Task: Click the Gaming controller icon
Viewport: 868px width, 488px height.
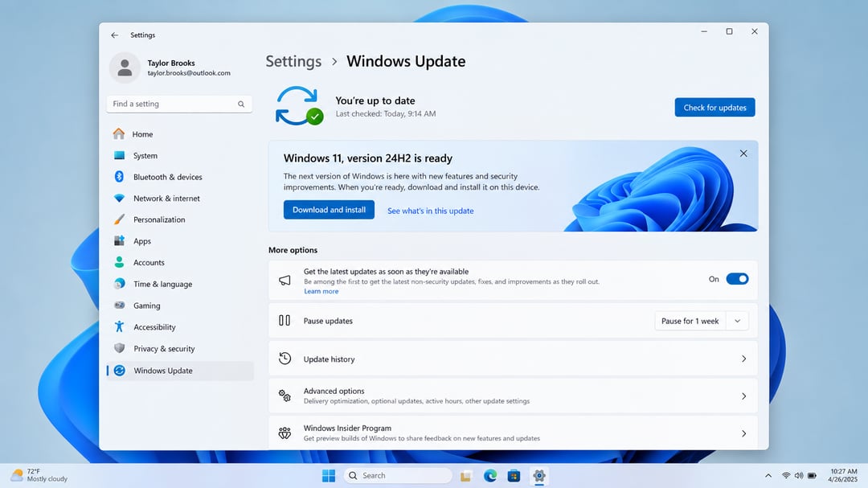Action: pos(119,306)
